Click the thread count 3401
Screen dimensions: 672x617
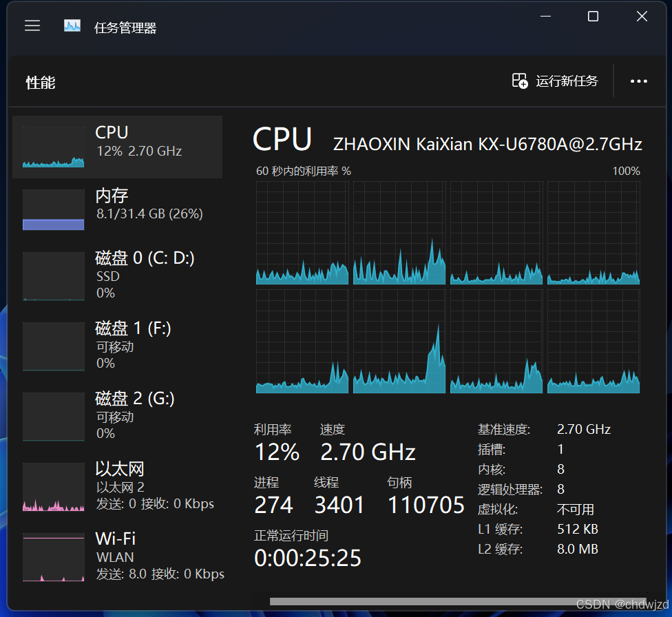point(339,505)
